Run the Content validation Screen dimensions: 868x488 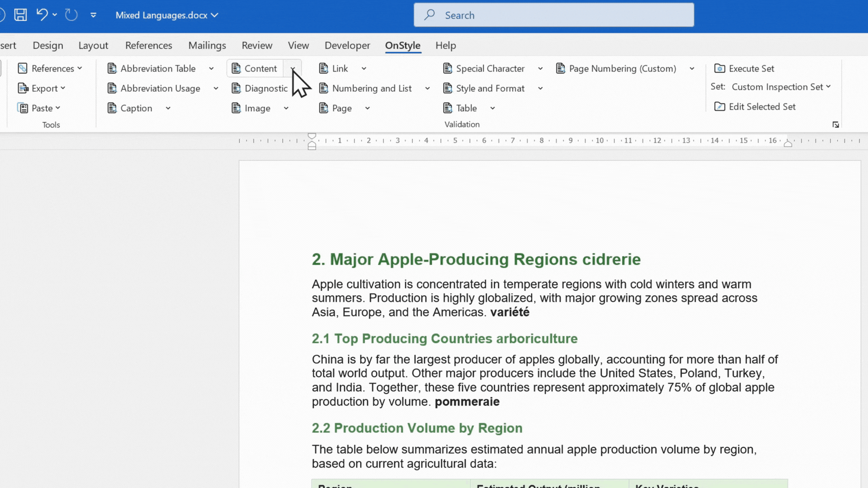(x=255, y=68)
